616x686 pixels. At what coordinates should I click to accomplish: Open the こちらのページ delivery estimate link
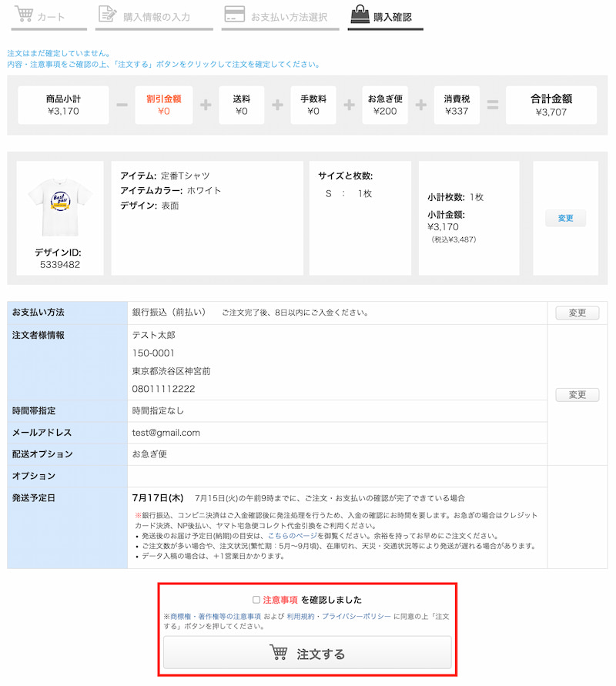pos(293,536)
